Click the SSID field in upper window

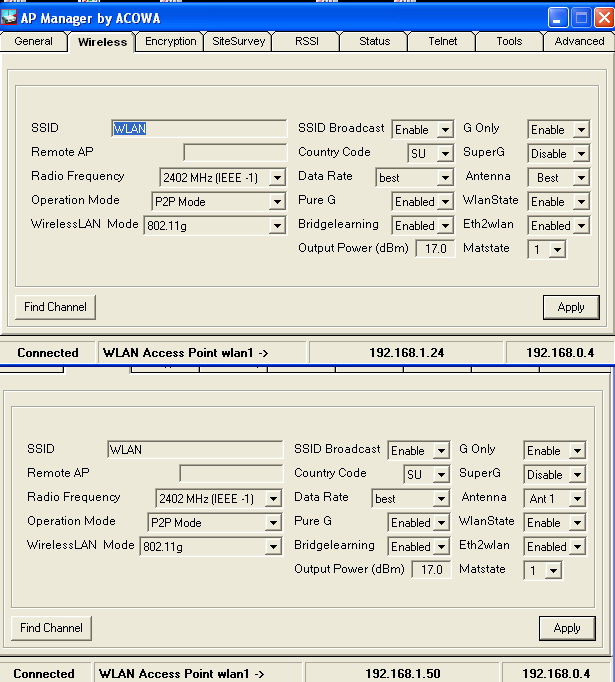coord(199,128)
